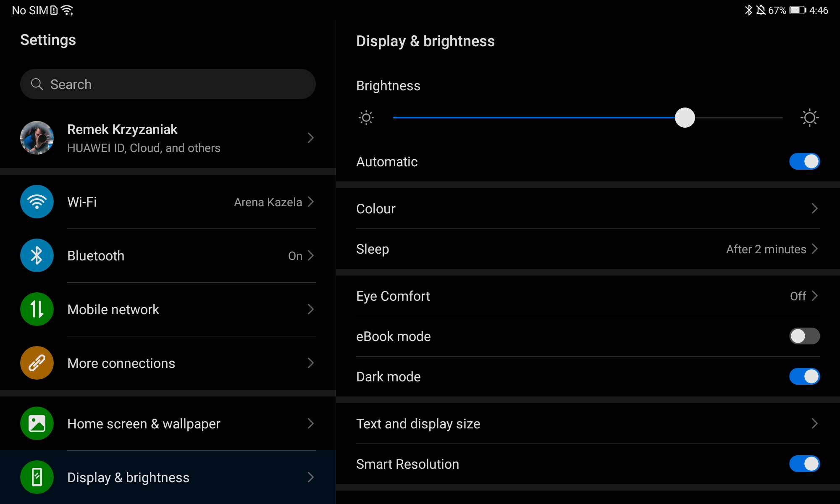Image resolution: width=840 pixels, height=504 pixels.
Task: Toggle the Smart Resolution switch
Action: (804, 464)
